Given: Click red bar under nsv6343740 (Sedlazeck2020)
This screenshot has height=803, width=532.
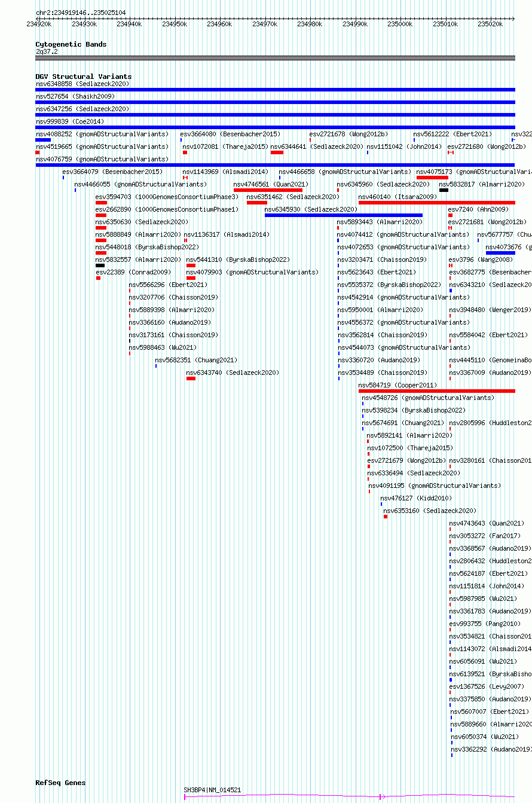Looking at the screenshot, I should pyautogui.click(x=191, y=378).
